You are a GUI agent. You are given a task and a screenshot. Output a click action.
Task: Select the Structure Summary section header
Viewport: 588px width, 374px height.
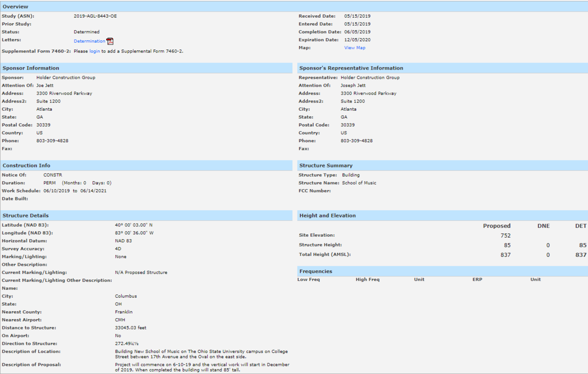[442, 166]
